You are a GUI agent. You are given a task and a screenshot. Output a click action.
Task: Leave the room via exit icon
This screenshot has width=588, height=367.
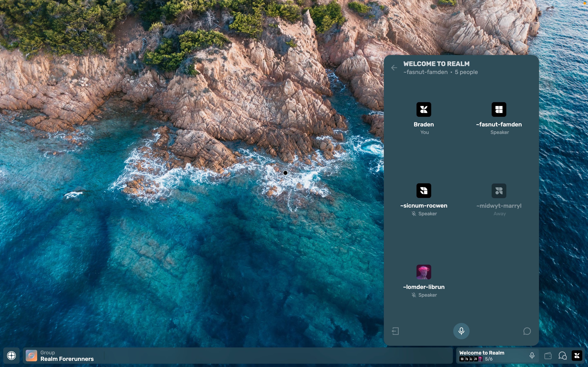[395, 331]
